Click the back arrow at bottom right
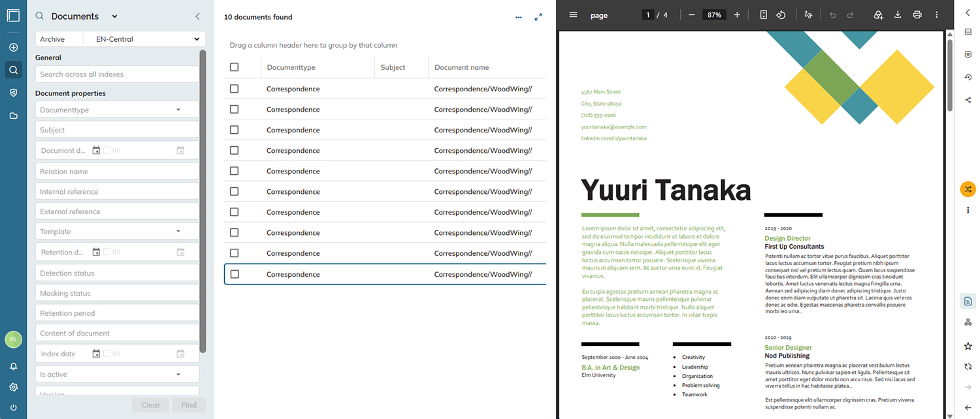 tap(968, 407)
